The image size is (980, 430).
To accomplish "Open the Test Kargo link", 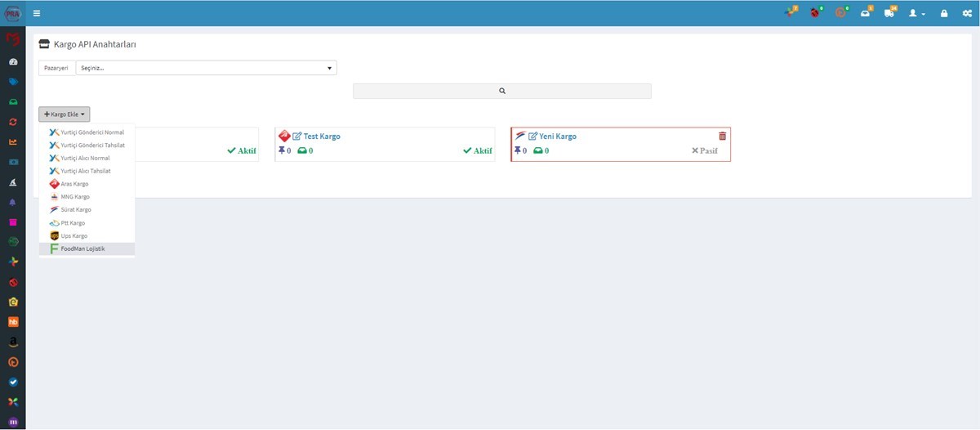I will 322,137.
